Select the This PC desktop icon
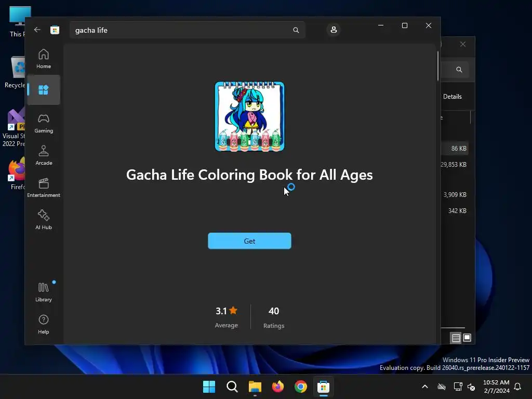This screenshot has height=399, width=532. pos(17,21)
